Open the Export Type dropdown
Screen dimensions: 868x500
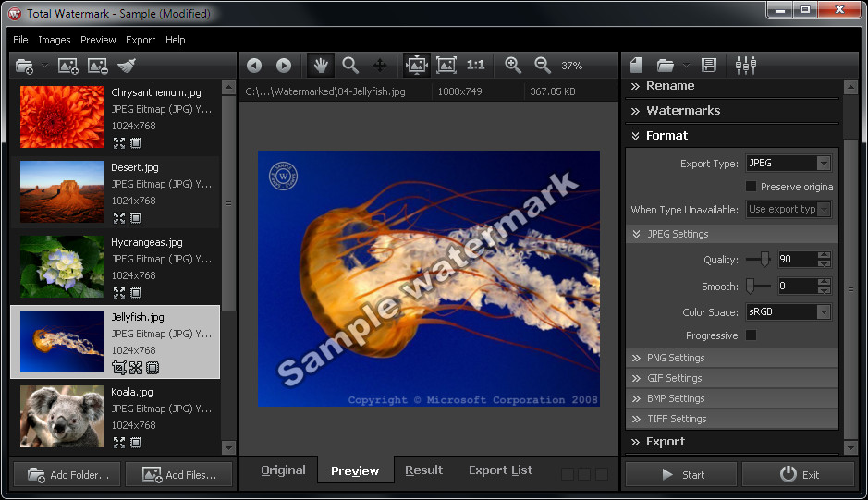point(789,163)
